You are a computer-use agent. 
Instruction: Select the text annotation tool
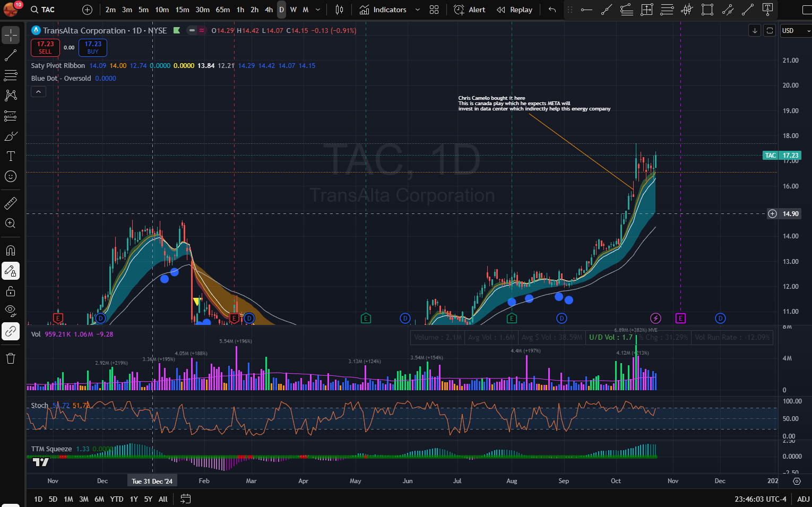pos(11,156)
